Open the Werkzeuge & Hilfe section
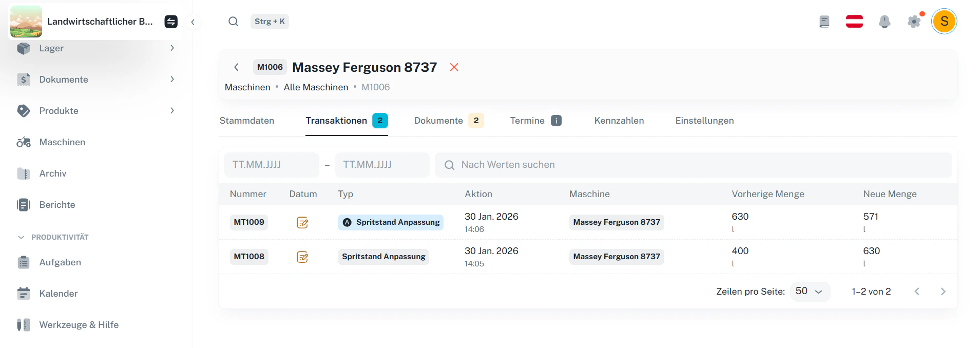980x348 pixels. 79,324
